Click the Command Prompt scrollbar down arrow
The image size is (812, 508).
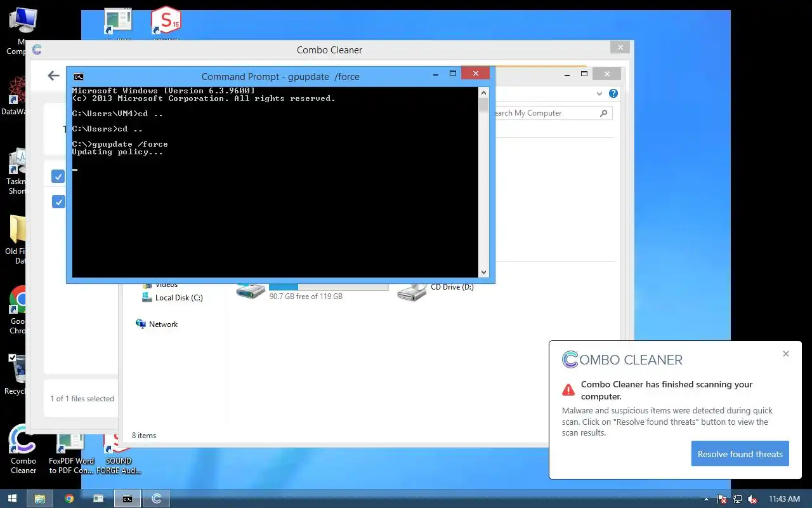(483, 272)
